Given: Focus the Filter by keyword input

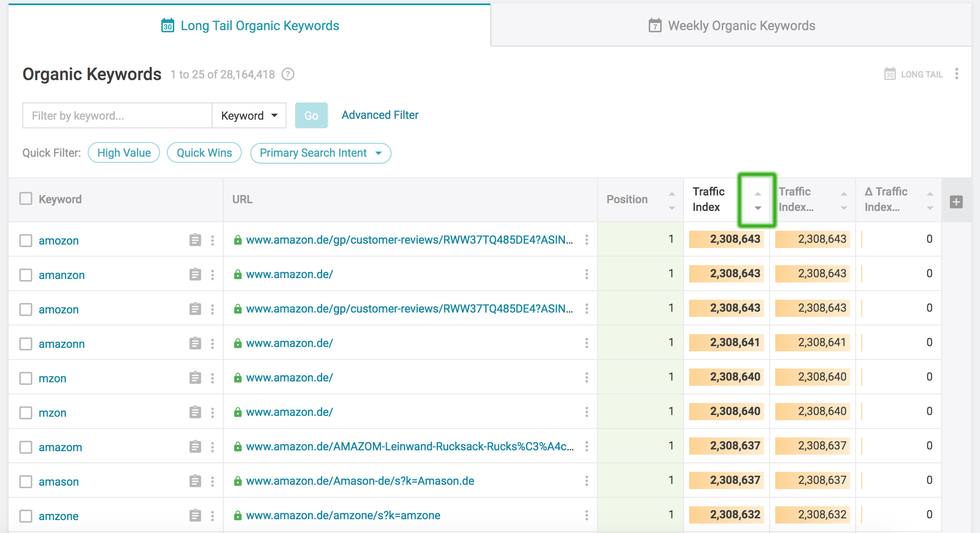Looking at the screenshot, I should [117, 115].
